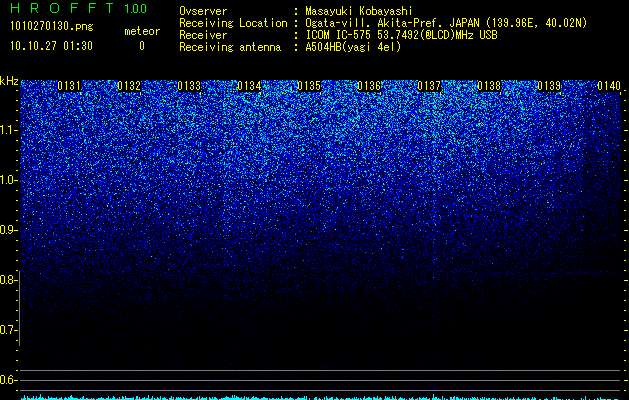The image size is (629, 400).
Task: Click the Receiving Location label
Action: (233, 23)
